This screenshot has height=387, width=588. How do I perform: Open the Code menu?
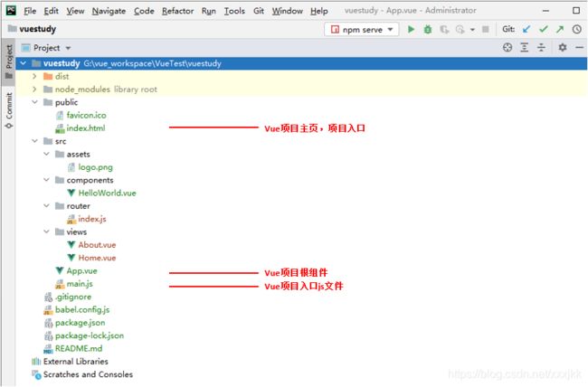pos(144,11)
